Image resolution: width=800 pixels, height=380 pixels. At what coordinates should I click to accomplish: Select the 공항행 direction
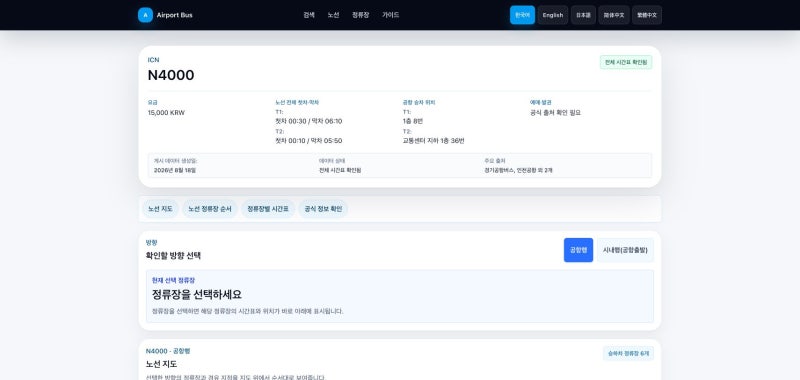point(578,250)
